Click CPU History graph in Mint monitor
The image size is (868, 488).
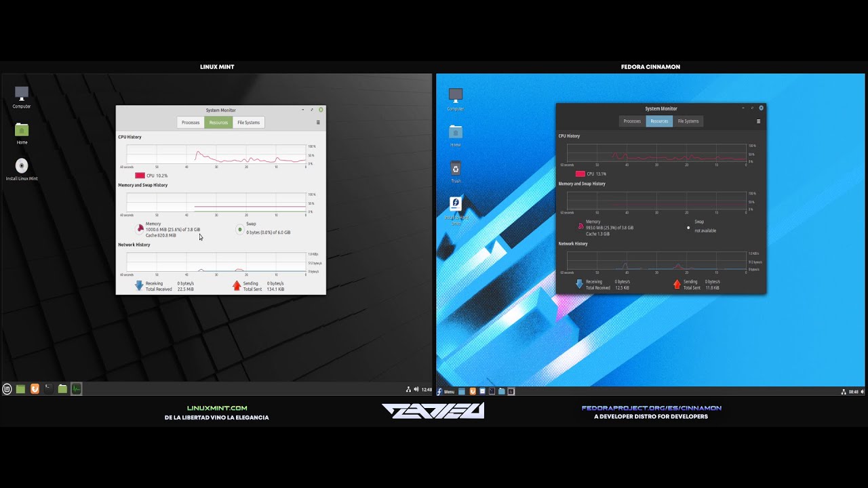pos(216,155)
